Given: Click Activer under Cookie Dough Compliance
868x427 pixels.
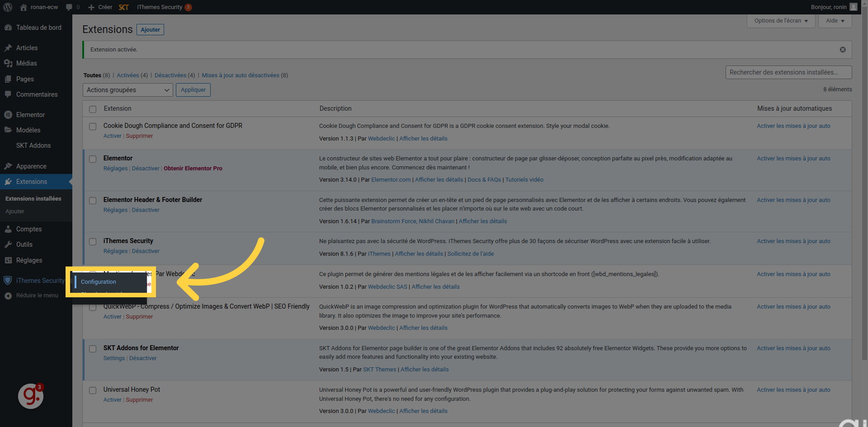Looking at the screenshot, I should (x=113, y=136).
